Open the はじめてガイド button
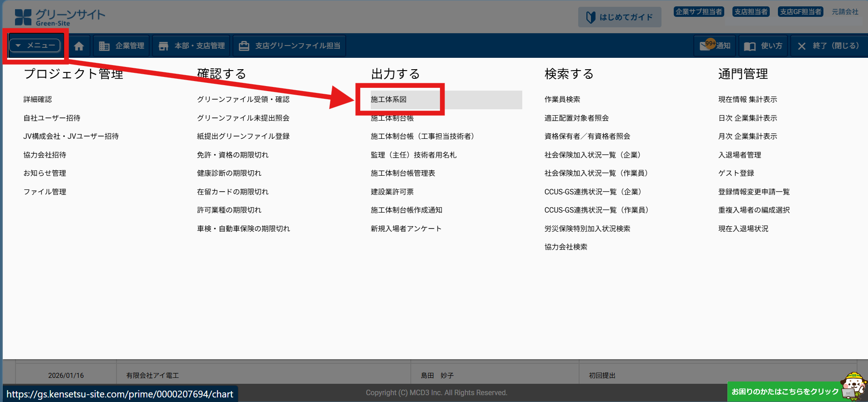 619,17
